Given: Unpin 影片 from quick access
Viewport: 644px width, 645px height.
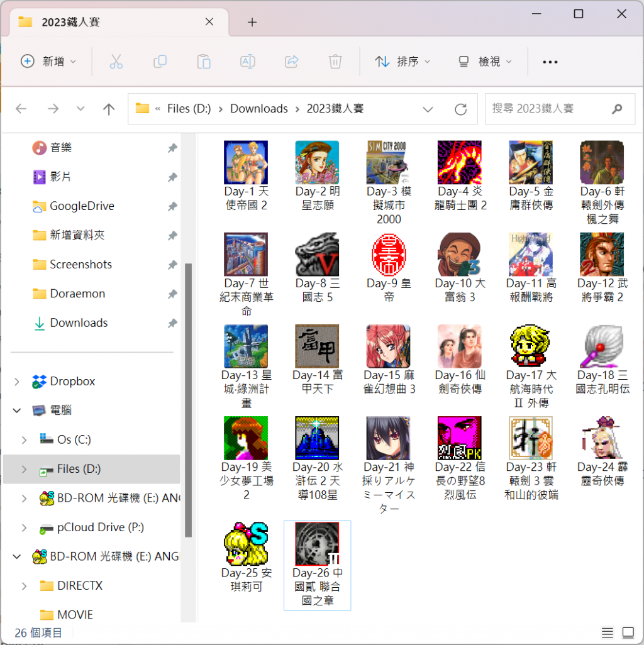Looking at the screenshot, I should 172,177.
